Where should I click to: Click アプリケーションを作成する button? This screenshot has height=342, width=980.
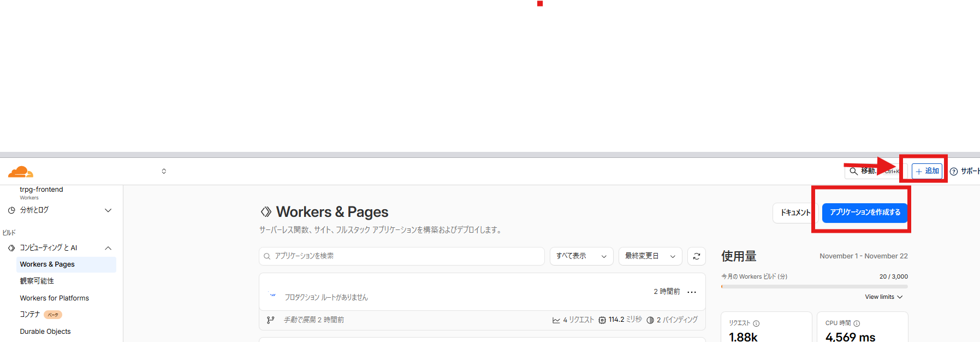coord(865,212)
